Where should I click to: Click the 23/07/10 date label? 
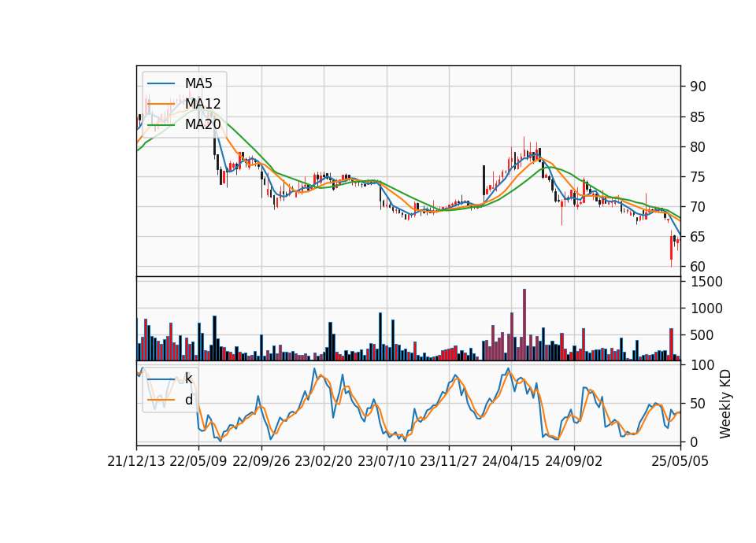point(386,461)
